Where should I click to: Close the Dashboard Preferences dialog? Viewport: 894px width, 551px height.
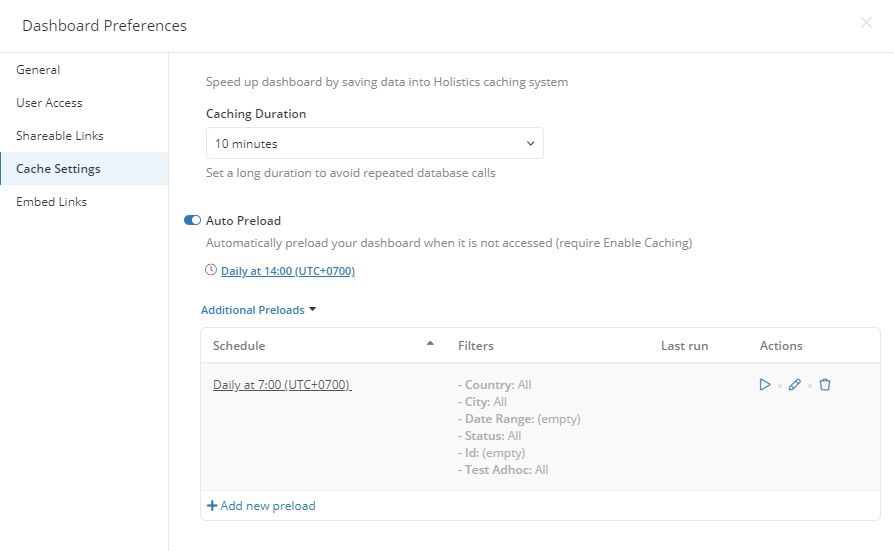tap(866, 23)
